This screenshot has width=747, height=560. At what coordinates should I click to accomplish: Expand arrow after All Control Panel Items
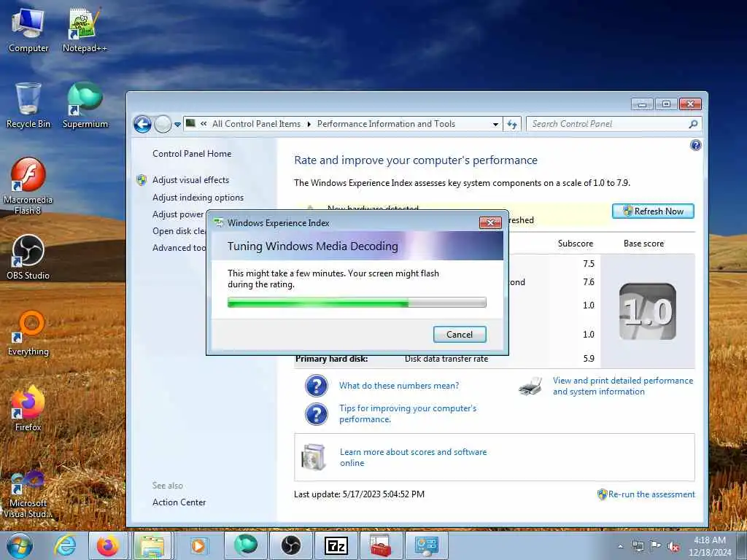pyautogui.click(x=309, y=124)
